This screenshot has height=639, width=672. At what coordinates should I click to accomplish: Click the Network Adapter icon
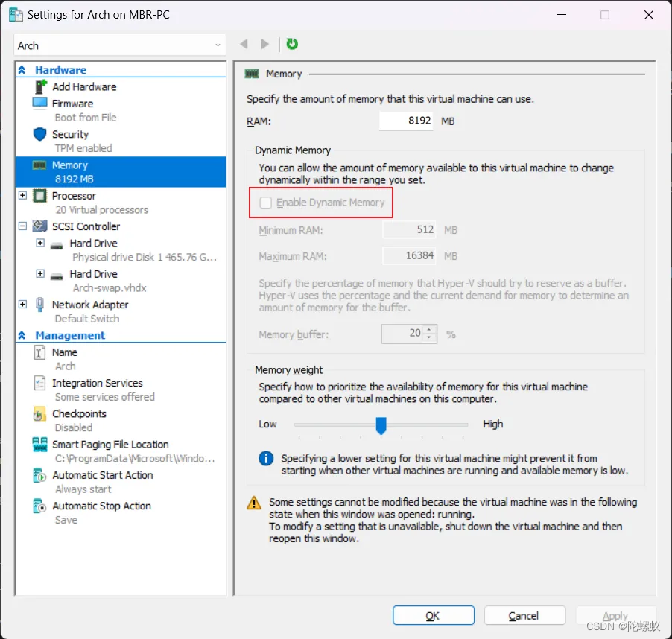coord(39,305)
